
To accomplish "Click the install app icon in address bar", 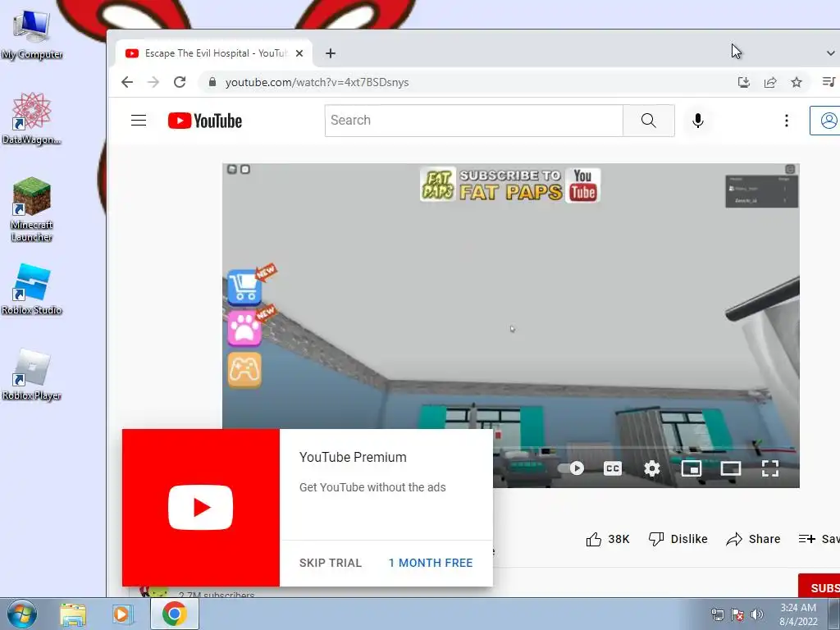I will coord(743,82).
